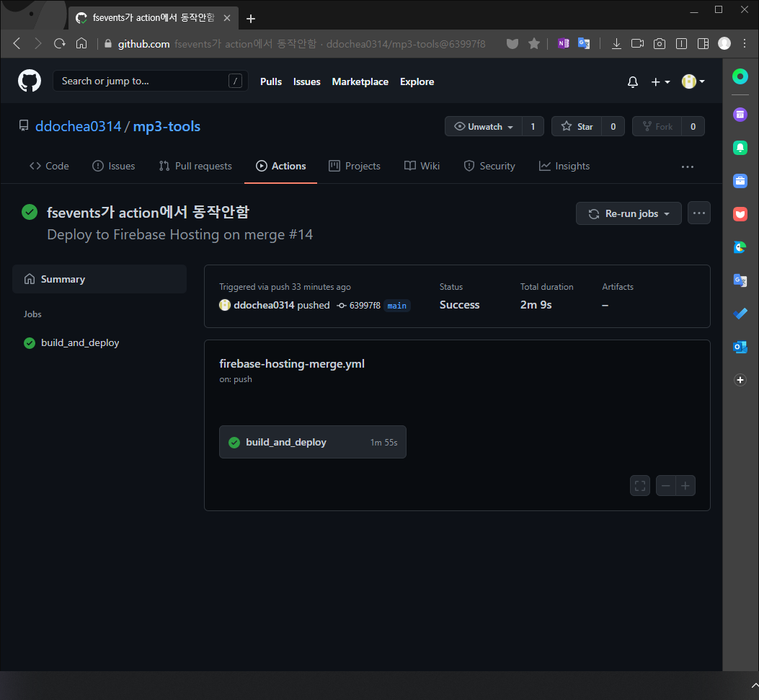
Task: Open a new browser tab
Action: coord(250,19)
